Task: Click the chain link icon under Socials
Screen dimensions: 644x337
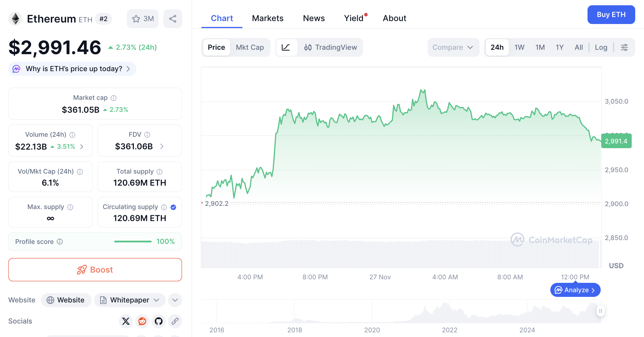Action: click(x=175, y=321)
